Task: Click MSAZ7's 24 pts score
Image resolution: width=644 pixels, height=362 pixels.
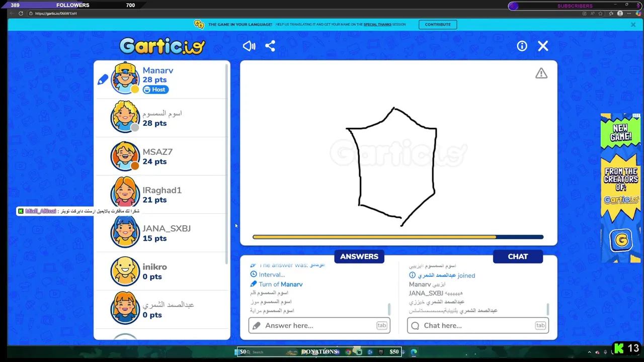Action: pyautogui.click(x=154, y=161)
